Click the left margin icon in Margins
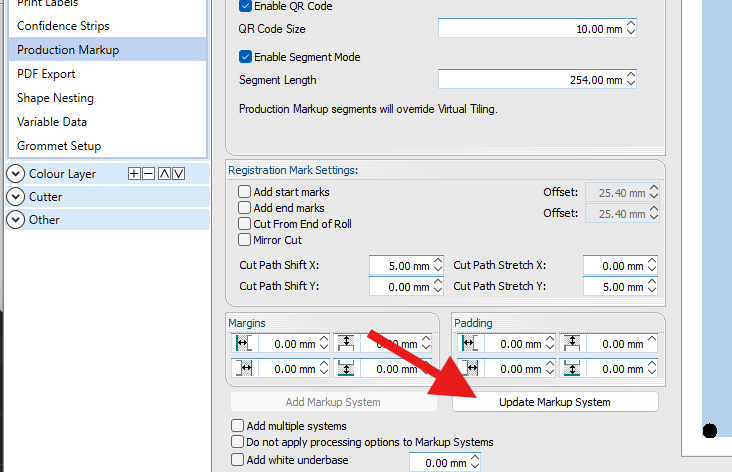The image size is (732, 472). (x=244, y=344)
